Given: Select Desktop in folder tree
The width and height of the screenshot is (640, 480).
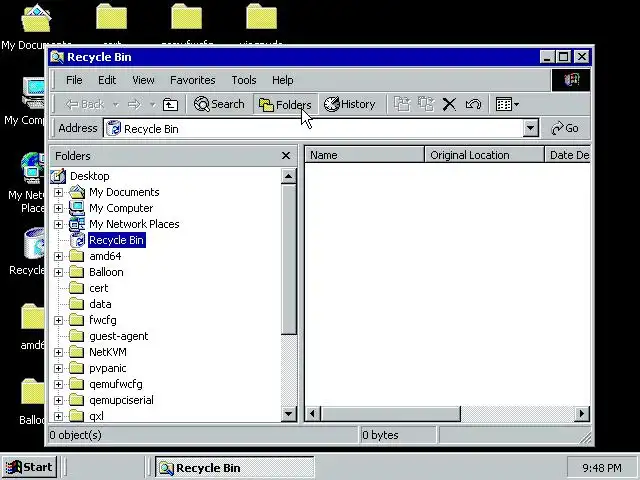Looking at the screenshot, I should (90, 176).
